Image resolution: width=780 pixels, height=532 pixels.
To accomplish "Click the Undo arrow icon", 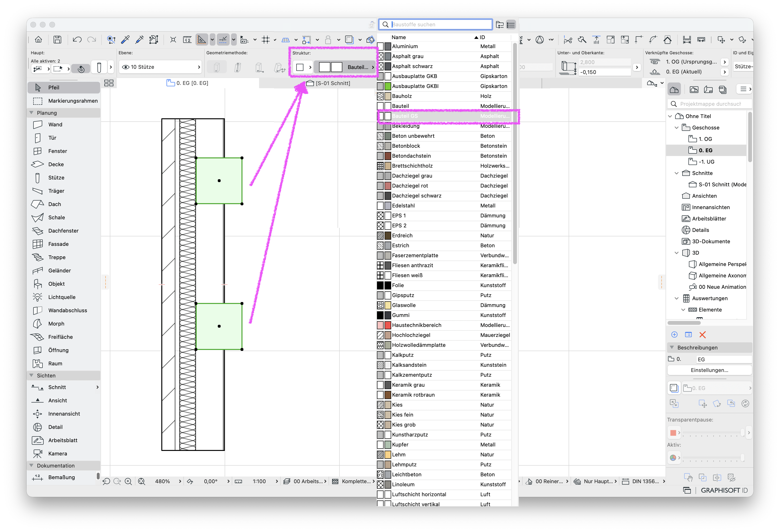I will [x=77, y=40].
